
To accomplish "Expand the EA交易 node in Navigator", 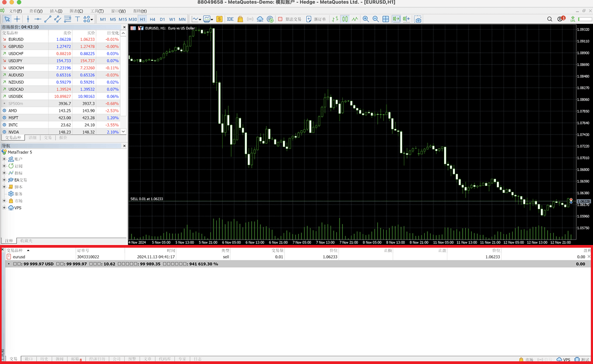I will point(4,180).
